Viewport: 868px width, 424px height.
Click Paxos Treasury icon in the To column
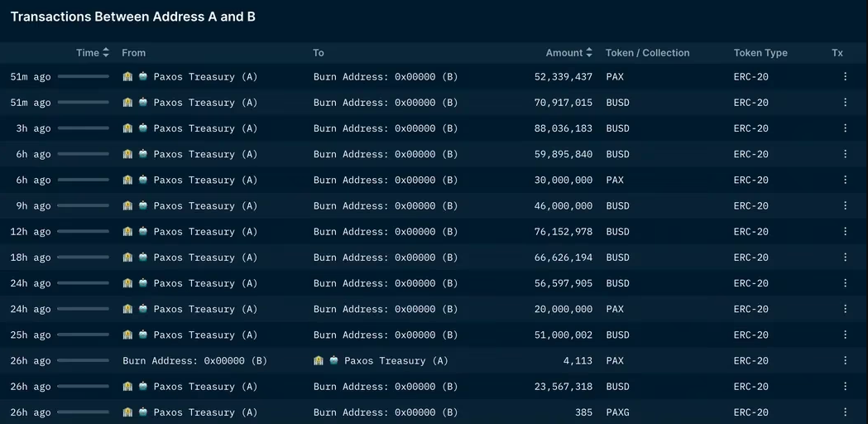pos(319,361)
